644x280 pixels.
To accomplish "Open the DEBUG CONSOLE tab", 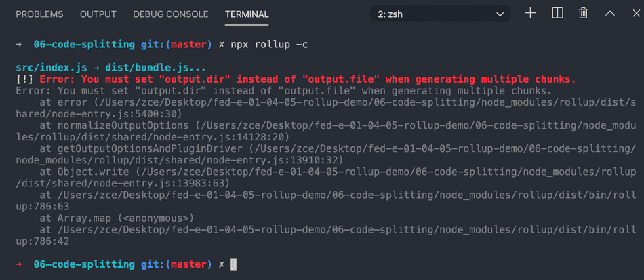I will pos(171,14).
